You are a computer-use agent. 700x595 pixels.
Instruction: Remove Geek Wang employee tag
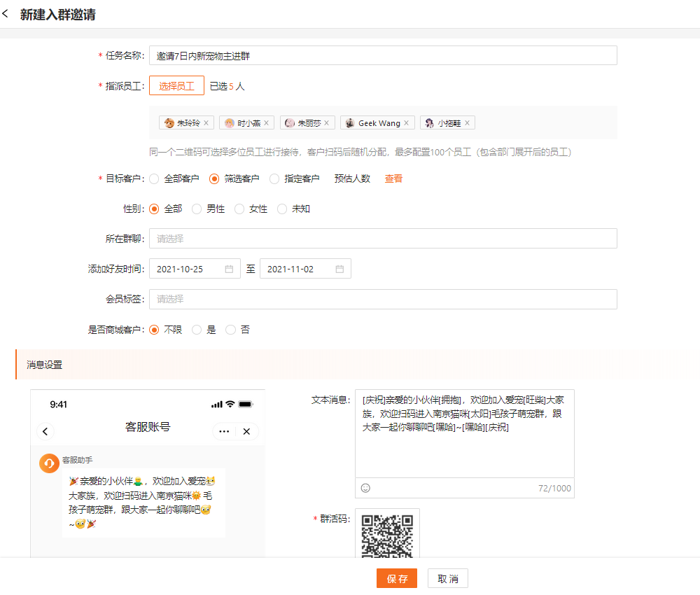coord(407,123)
